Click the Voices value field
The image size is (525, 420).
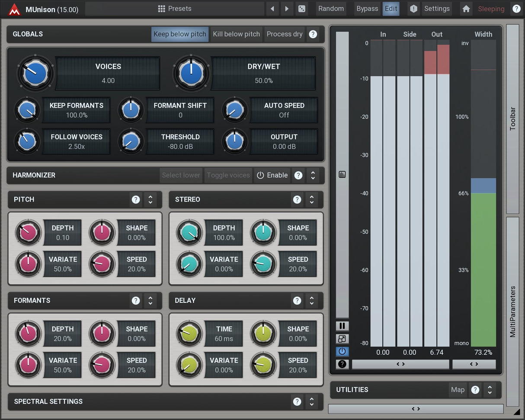click(x=108, y=80)
